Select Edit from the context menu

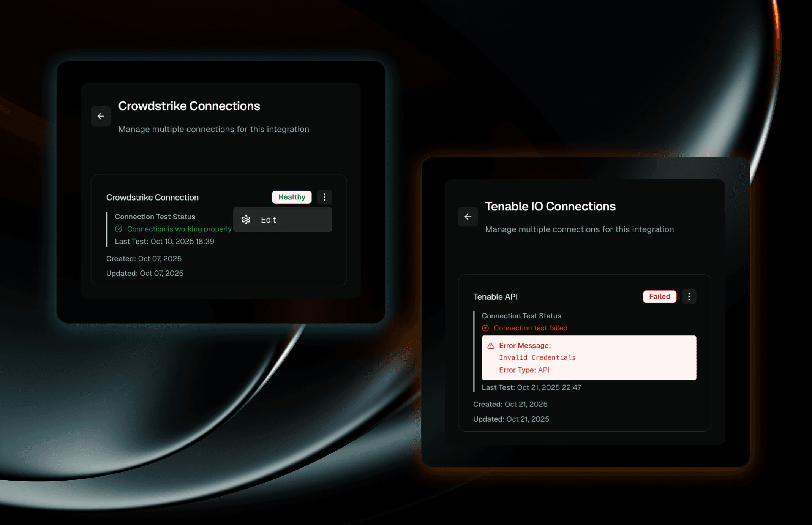point(268,220)
